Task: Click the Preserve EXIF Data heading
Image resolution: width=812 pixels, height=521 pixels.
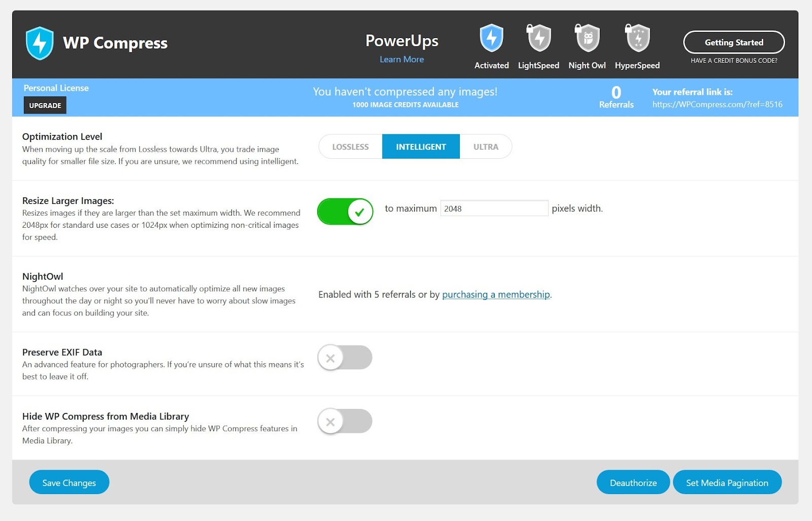Action: click(62, 353)
